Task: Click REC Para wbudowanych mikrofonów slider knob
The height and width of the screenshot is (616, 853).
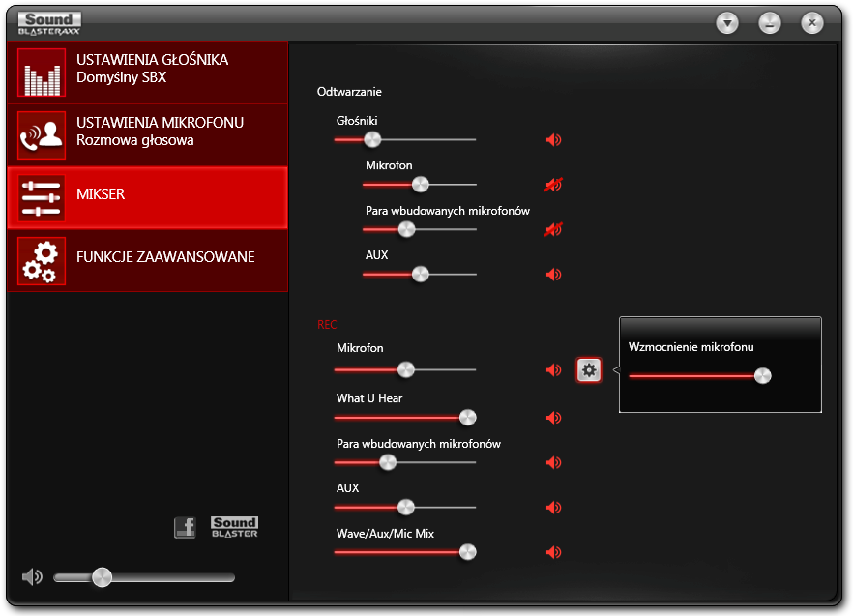Action: (388, 462)
